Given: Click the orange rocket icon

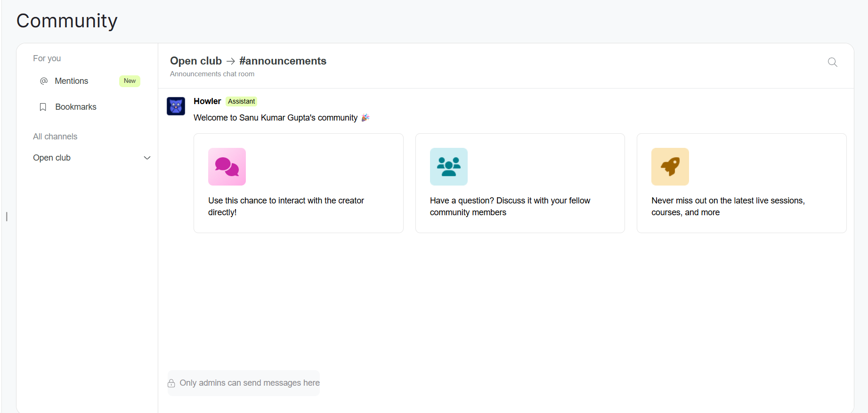Looking at the screenshot, I should pyautogui.click(x=670, y=167).
